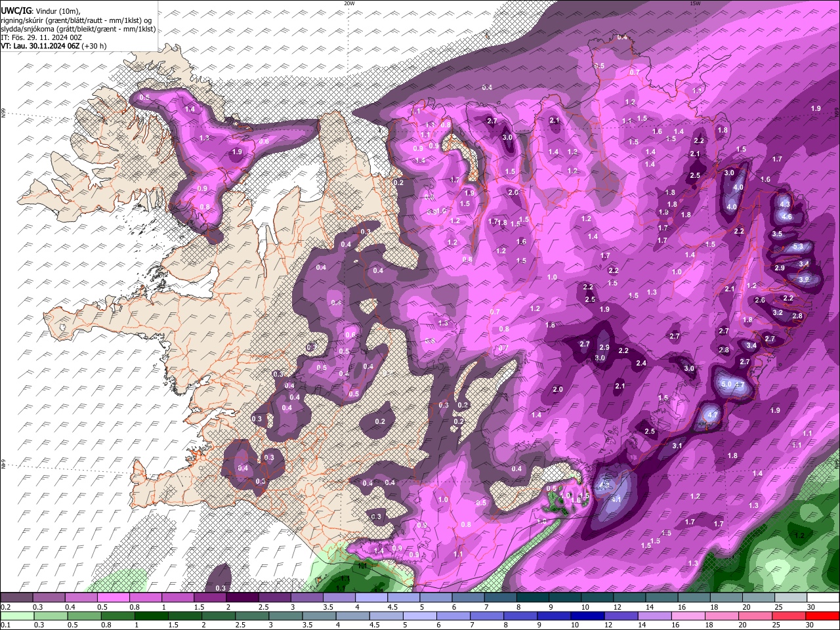Click the snow legend swatch between 0.2 and 0.3
Screen dimensions: 840x630
coord(16,597)
